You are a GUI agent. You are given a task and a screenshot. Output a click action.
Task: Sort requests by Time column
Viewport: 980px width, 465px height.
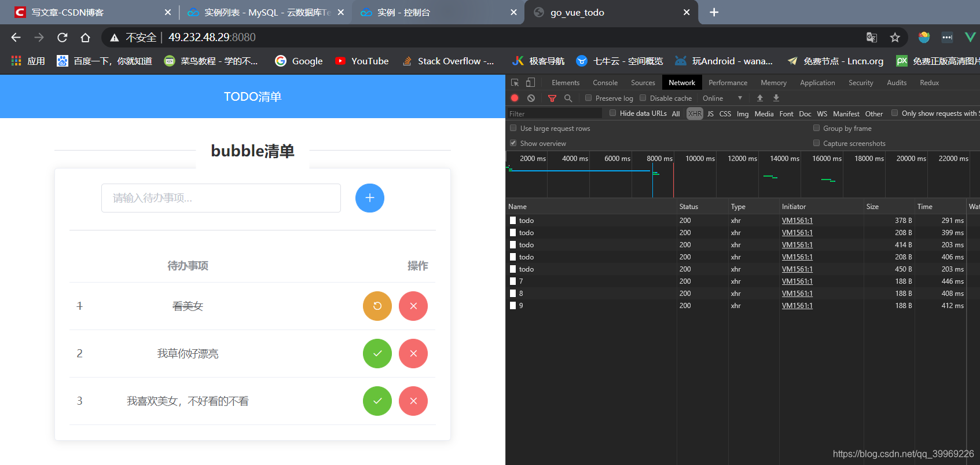point(940,207)
